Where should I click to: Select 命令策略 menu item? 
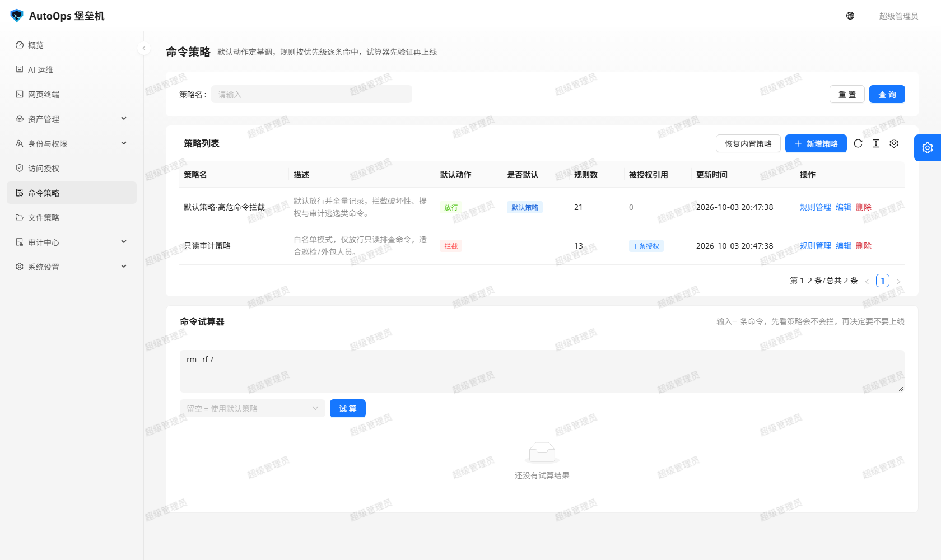[x=72, y=193]
